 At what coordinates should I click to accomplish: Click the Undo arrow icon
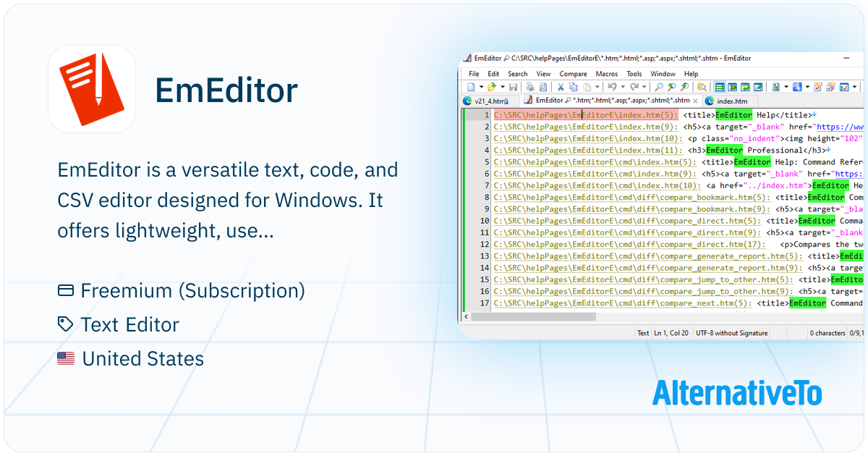[613, 87]
